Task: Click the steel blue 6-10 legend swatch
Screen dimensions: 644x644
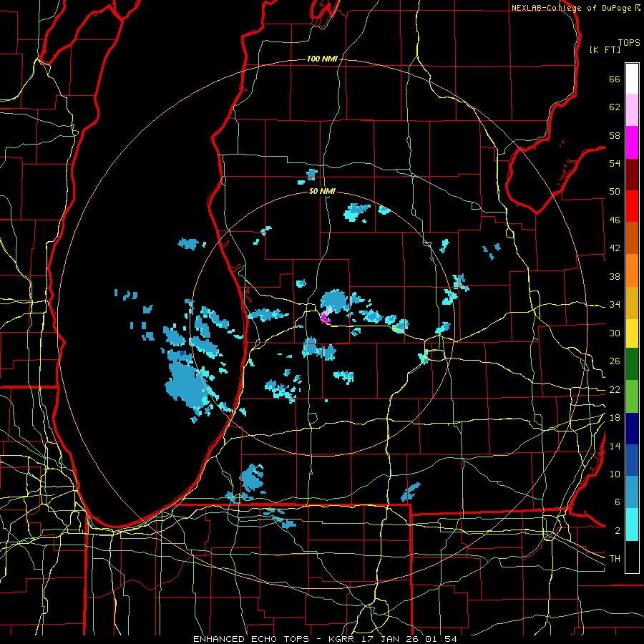Action: [x=632, y=492]
